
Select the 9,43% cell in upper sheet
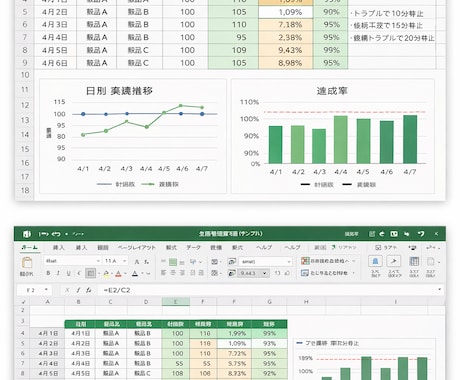coord(286,50)
